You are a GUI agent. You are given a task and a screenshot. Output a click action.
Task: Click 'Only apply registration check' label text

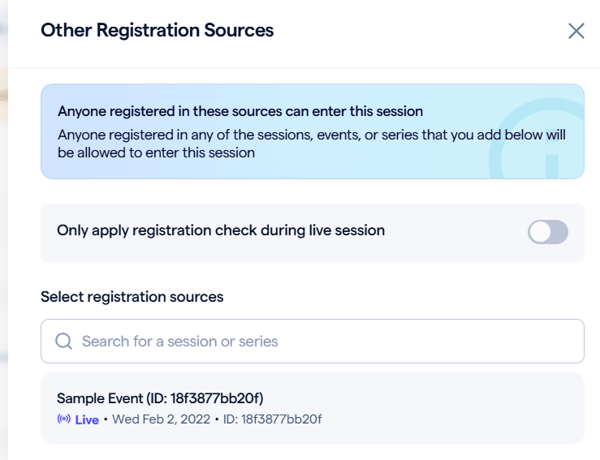[220, 230]
